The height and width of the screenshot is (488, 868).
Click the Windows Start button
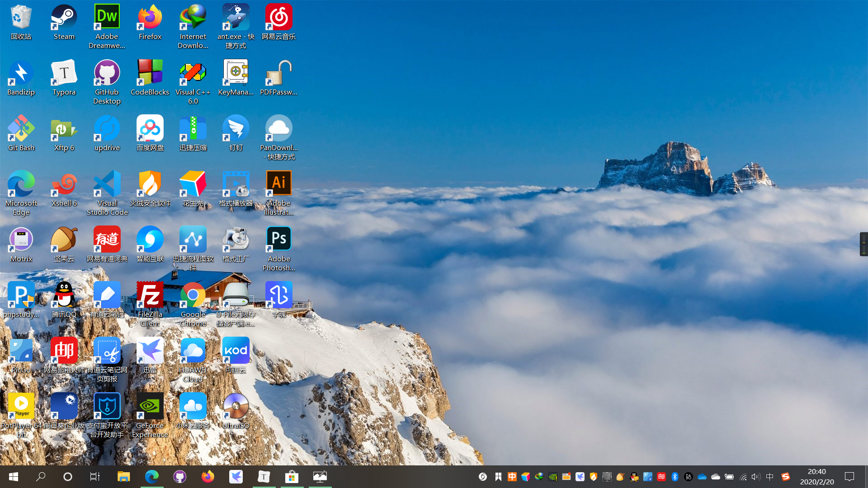click(x=14, y=477)
